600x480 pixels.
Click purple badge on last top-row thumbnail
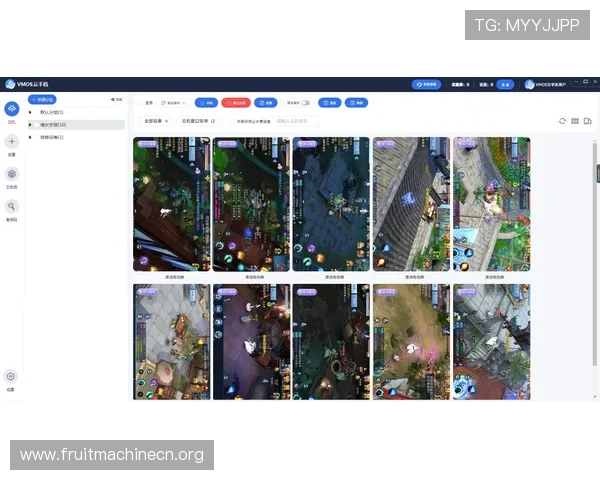[467, 144]
